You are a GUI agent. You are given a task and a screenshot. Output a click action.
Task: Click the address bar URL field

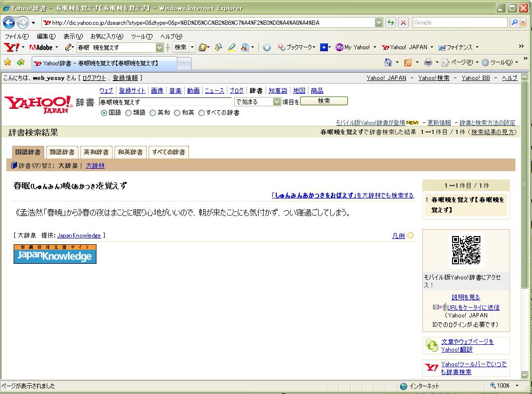pyautogui.click(x=209, y=23)
